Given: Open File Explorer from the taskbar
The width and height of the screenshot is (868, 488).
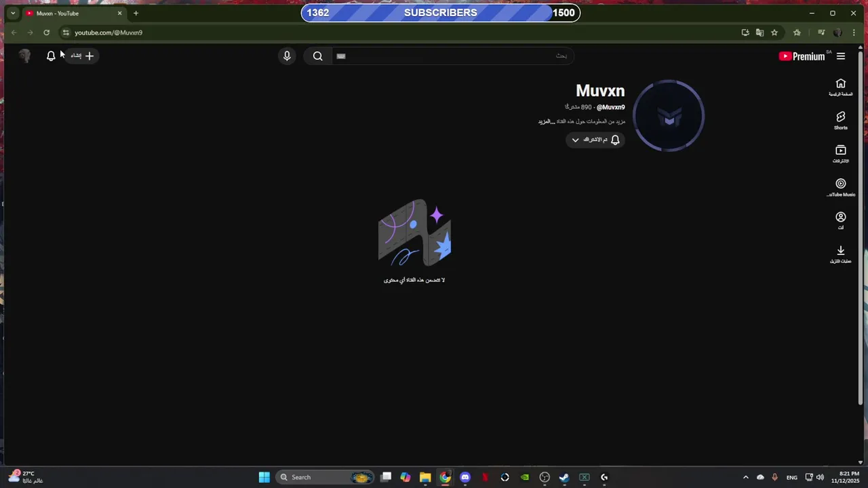Looking at the screenshot, I should pos(425,477).
